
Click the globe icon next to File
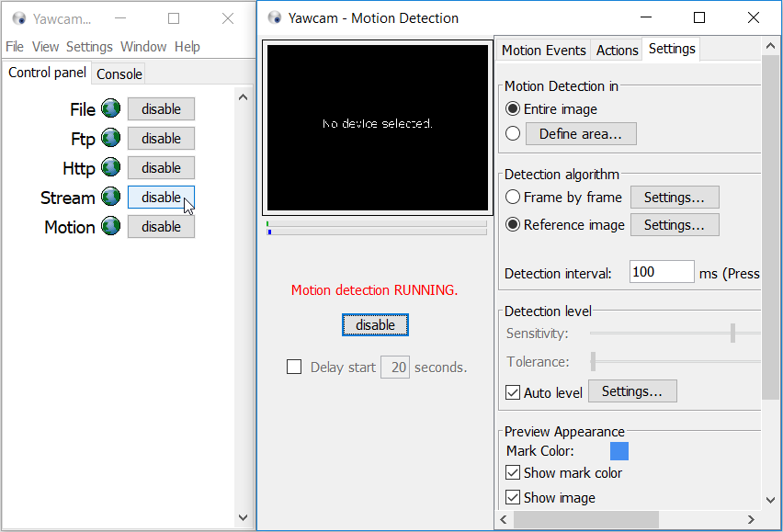[x=111, y=108]
